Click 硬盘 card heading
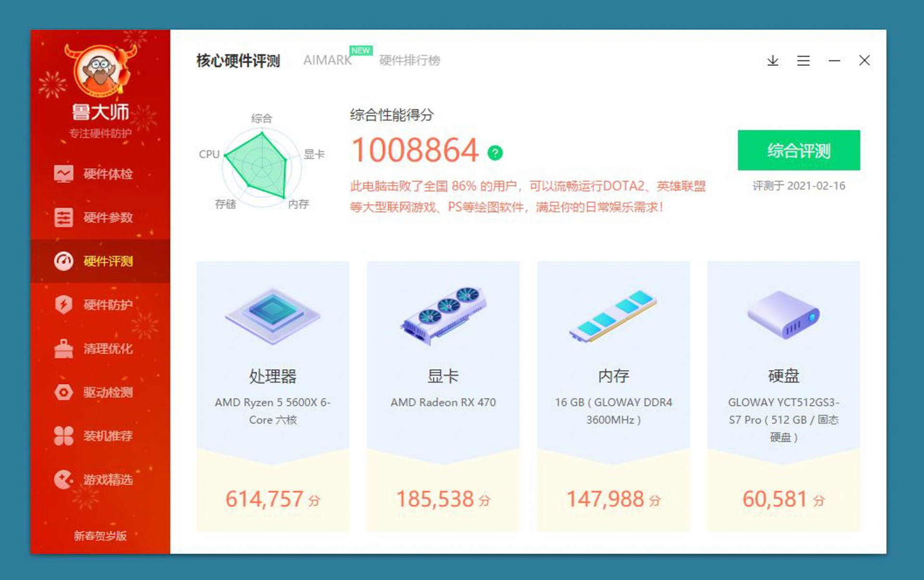 783,376
